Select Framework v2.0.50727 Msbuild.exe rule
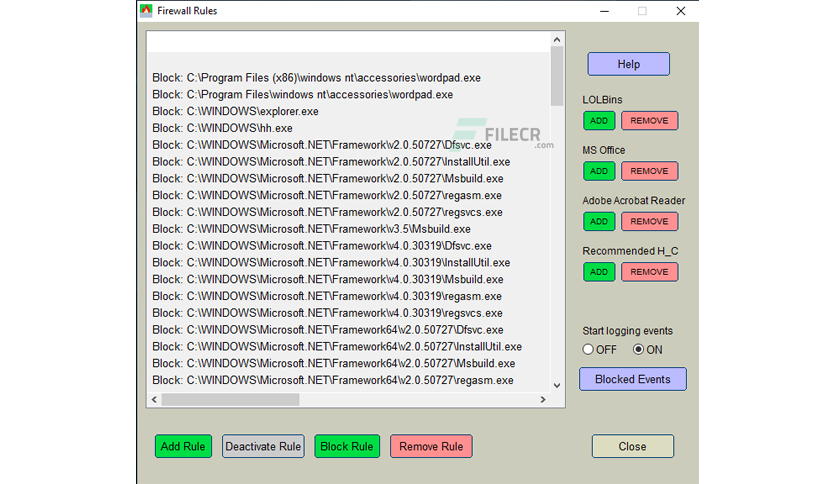 tap(327, 179)
